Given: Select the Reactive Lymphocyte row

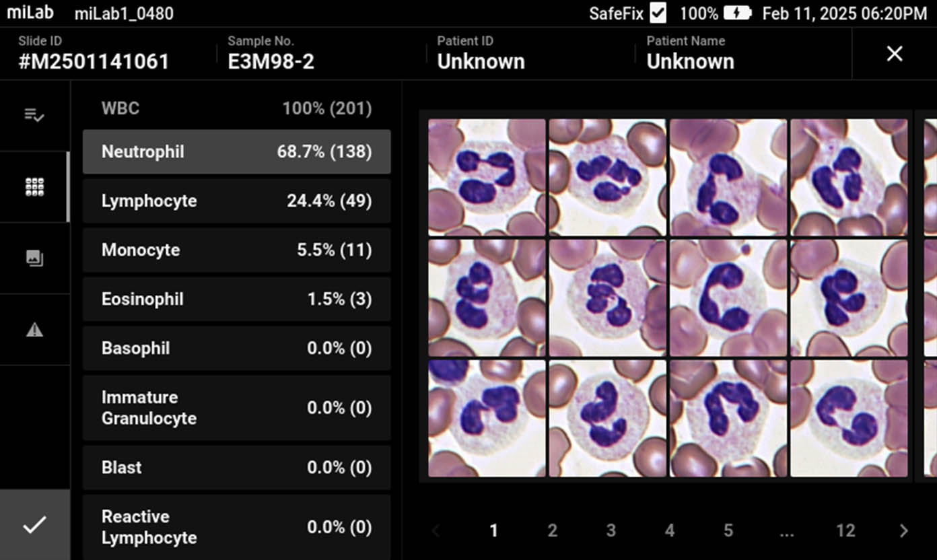Looking at the screenshot, I should (x=236, y=527).
